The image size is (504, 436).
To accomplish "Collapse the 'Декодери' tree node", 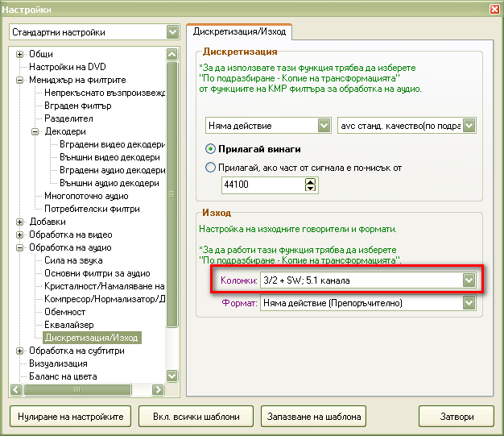I will coord(35,131).
